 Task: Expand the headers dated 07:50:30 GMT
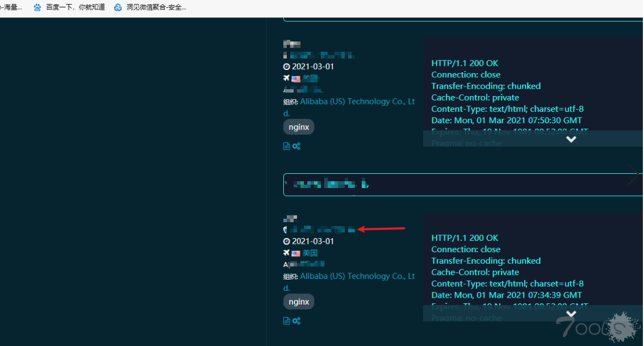point(571,139)
